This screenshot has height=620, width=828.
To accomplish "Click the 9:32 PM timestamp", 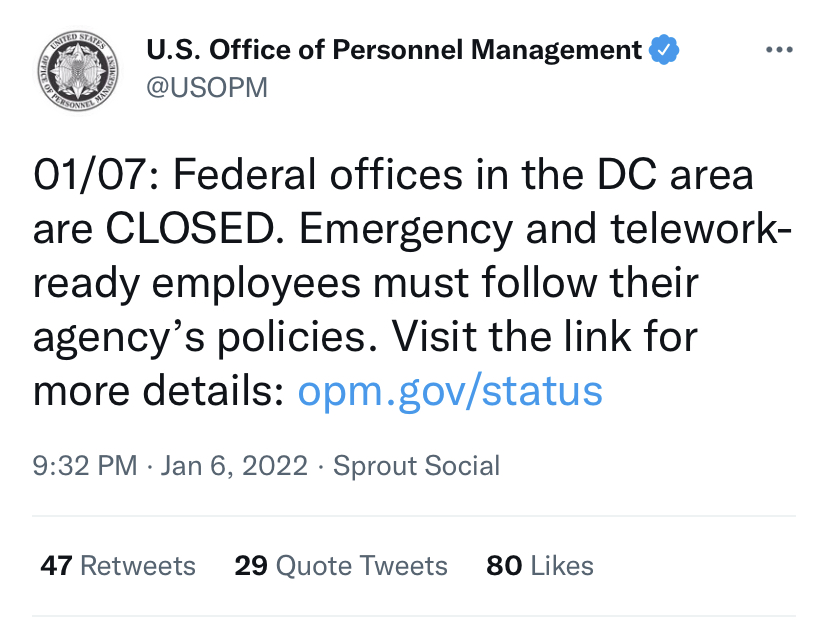I will [85, 466].
